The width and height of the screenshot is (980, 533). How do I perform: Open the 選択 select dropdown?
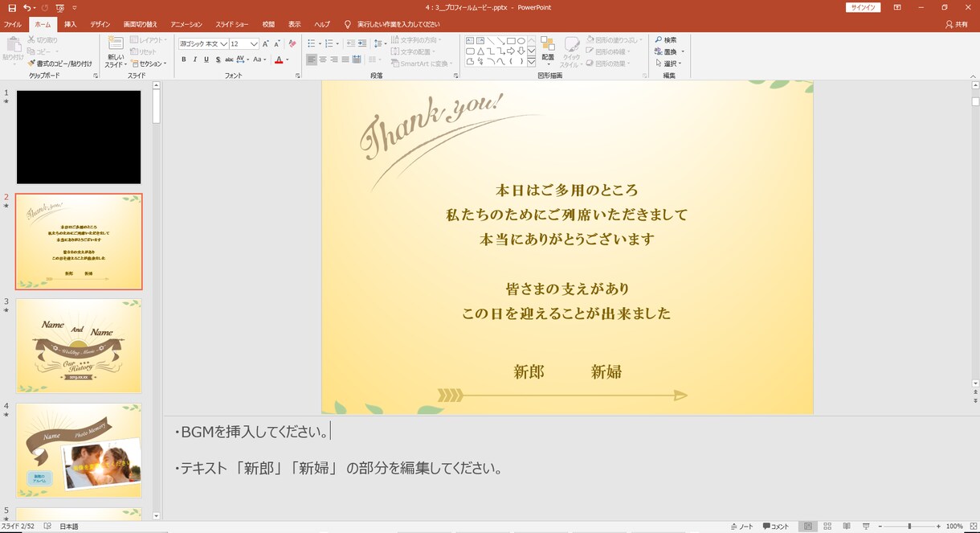pos(667,64)
